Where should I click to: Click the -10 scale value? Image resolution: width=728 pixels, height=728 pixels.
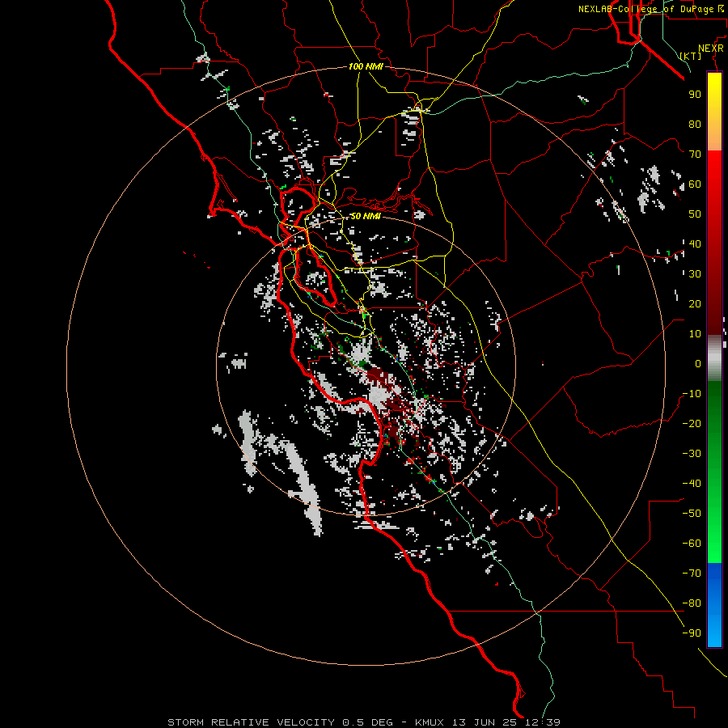(x=692, y=394)
